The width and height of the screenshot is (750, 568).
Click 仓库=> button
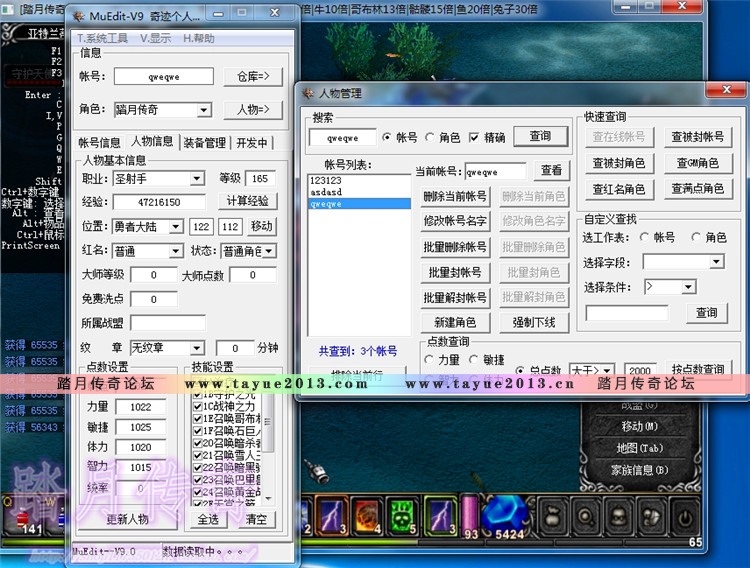[253, 77]
